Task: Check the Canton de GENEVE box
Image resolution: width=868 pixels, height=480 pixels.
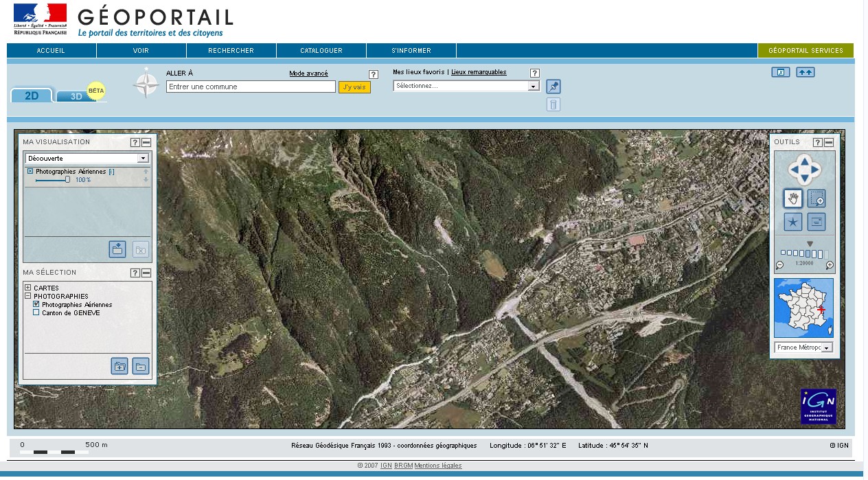Action: pos(36,312)
